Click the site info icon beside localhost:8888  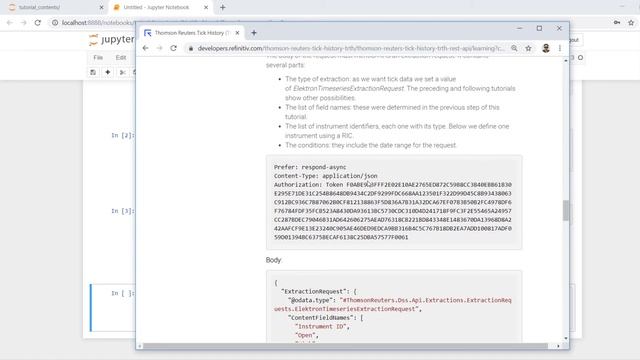[55, 23]
